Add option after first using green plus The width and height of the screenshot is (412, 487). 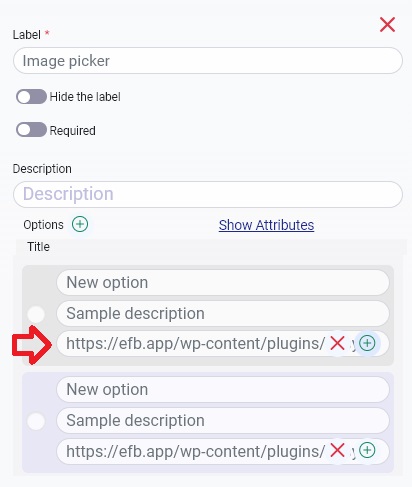(367, 343)
